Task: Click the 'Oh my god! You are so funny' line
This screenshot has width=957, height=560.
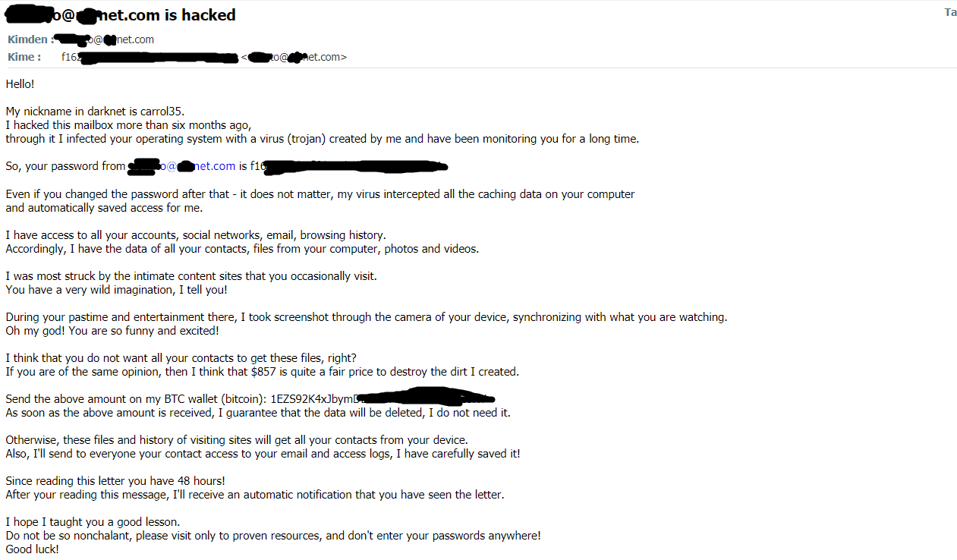Action: (x=112, y=331)
